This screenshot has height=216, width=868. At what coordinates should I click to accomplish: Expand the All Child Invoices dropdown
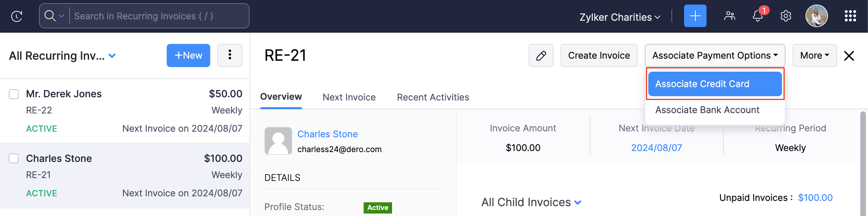coord(578,203)
